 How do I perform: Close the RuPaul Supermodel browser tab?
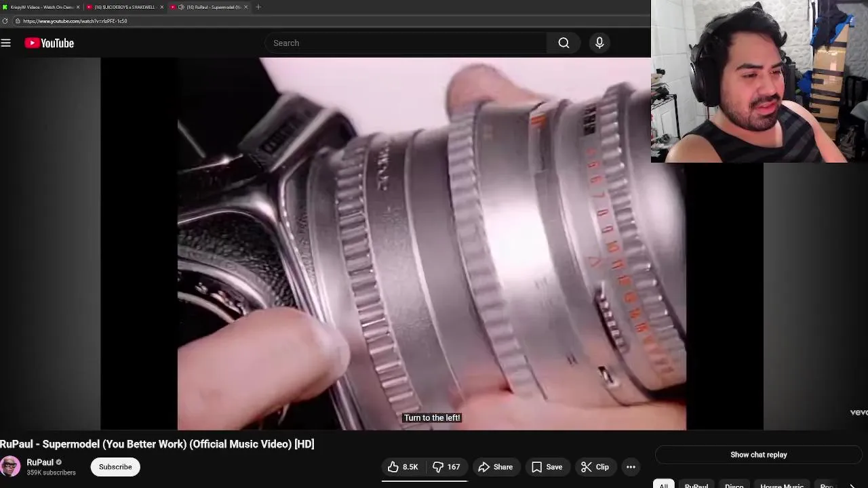point(245,7)
